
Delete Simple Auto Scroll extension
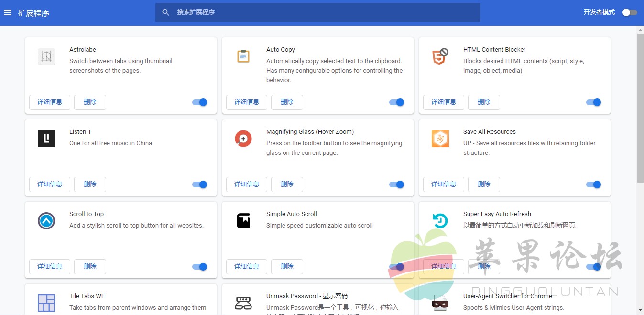[287, 267]
